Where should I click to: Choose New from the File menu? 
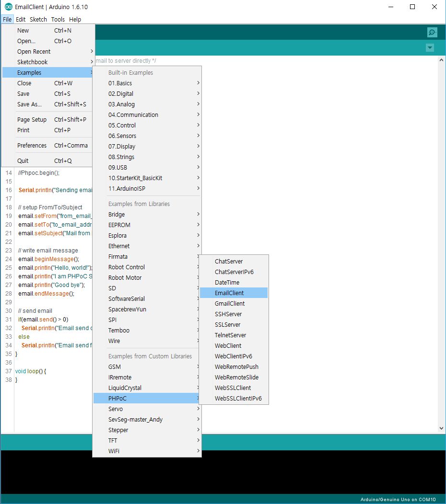47,31
